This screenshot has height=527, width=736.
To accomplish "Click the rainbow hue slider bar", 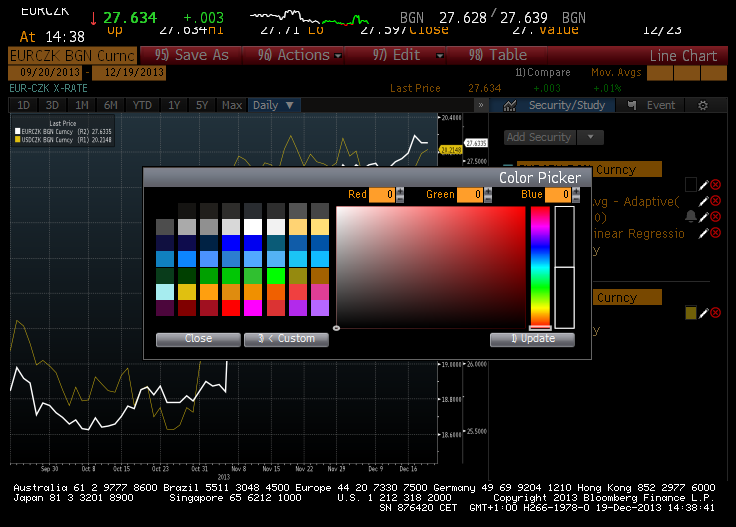I will coord(540,267).
